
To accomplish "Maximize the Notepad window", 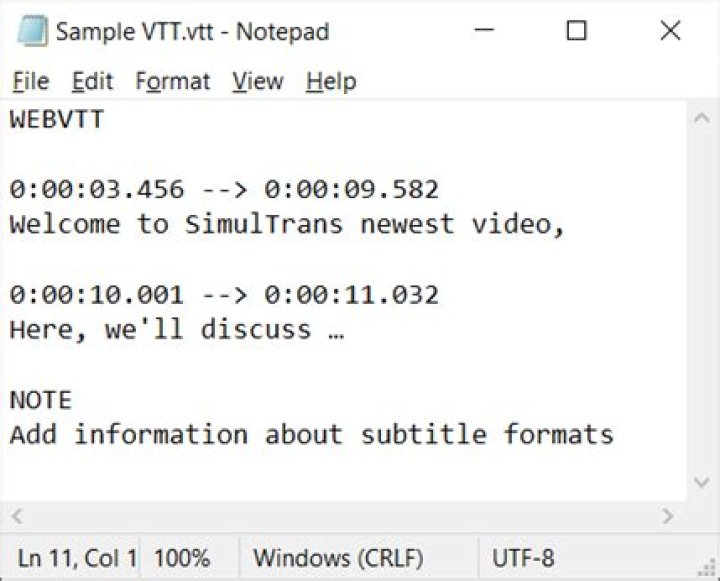I will tap(576, 31).
